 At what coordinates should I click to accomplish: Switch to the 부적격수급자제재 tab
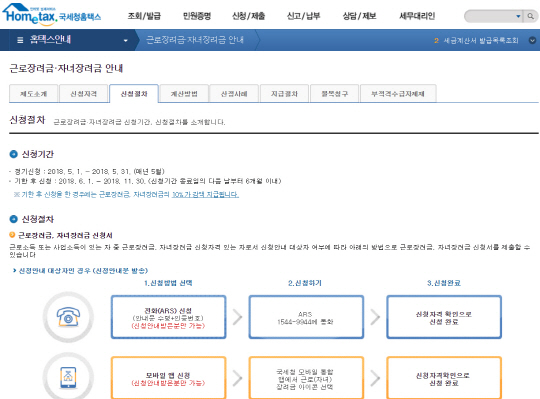click(398, 94)
